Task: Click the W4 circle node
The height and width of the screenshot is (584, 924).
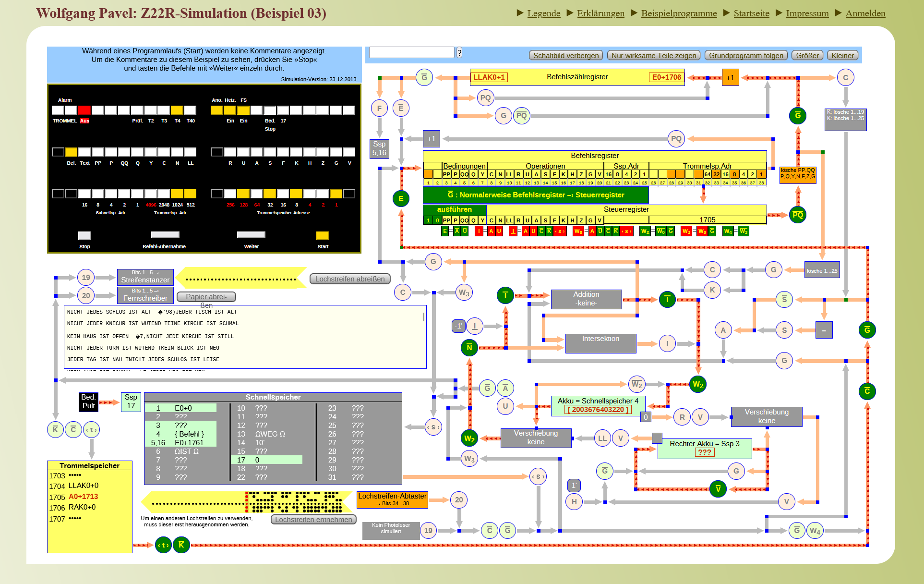Action: (815, 531)
